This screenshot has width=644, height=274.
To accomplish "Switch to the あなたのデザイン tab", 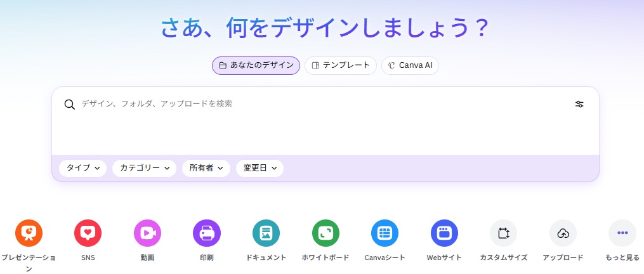I will 256,66.
